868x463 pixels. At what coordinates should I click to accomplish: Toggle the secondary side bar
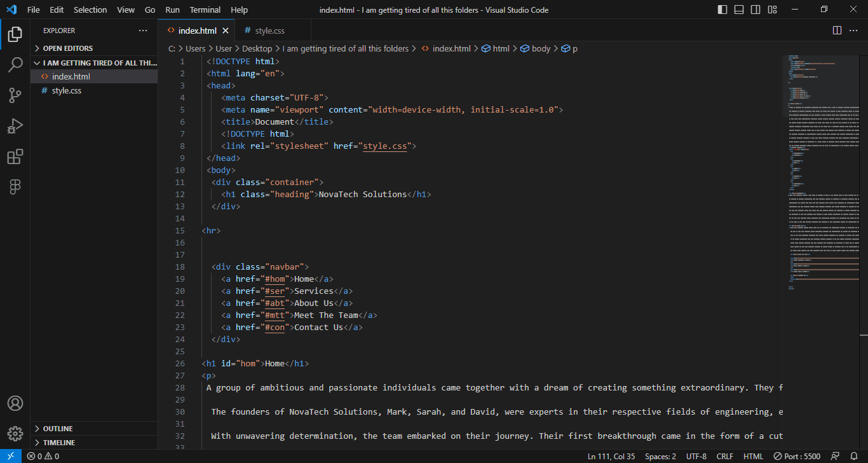[x=756, y=10]
